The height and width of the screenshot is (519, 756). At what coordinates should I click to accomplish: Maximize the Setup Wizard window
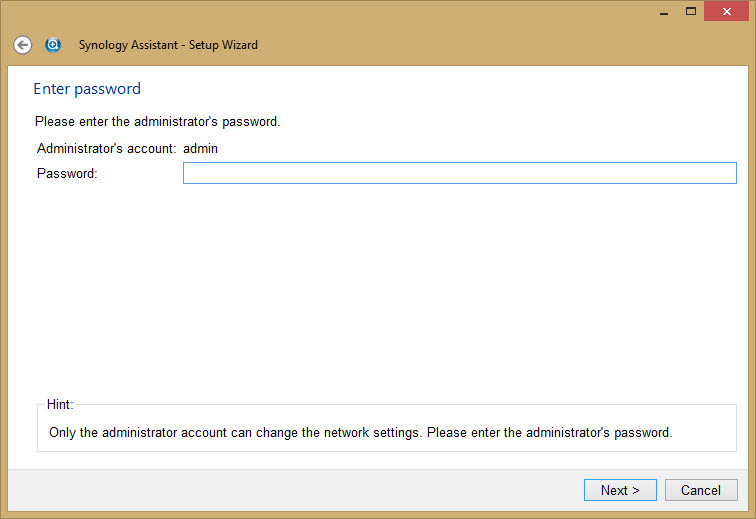pos(690,11)
